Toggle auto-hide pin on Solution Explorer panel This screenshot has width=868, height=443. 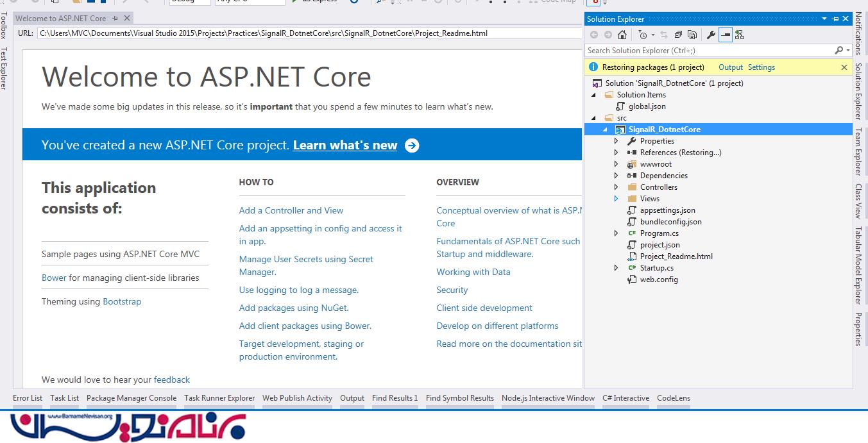835,19
